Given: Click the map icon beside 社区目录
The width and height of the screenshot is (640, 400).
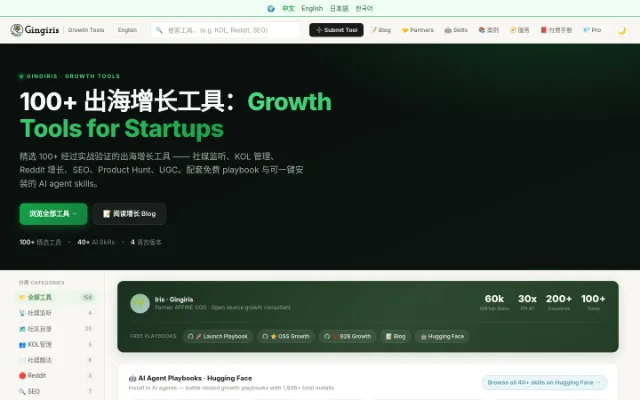Looking at the screenshot, I should pyautogui.click(x=22, y=329).
